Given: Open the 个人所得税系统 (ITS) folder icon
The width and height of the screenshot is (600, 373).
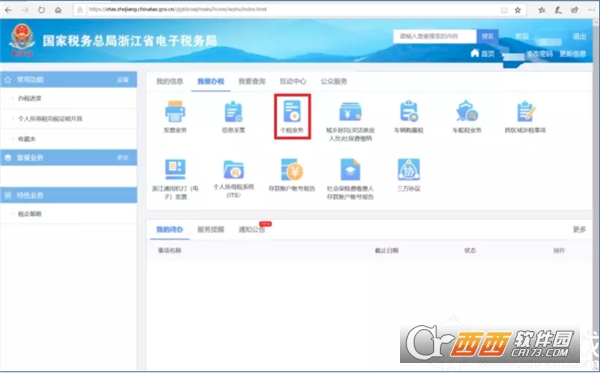Looking at the screenshot, I should [x=233, y=169].
